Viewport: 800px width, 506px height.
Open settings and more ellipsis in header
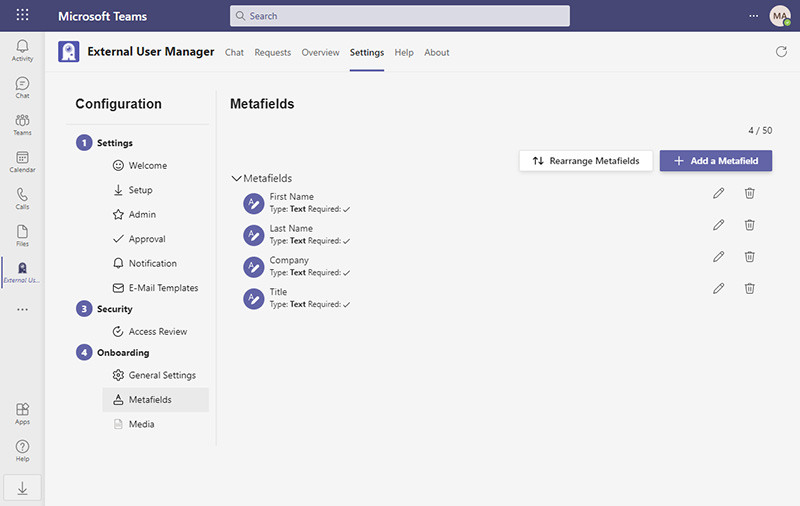click(754, 16)
